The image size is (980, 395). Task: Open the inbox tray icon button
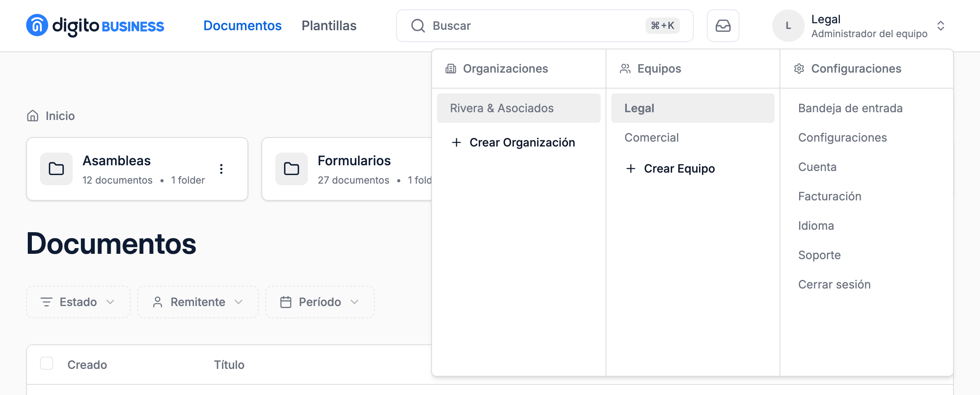point(723,26)
